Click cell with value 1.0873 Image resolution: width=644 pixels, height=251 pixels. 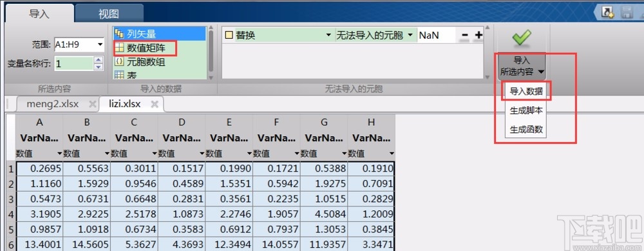182,214
